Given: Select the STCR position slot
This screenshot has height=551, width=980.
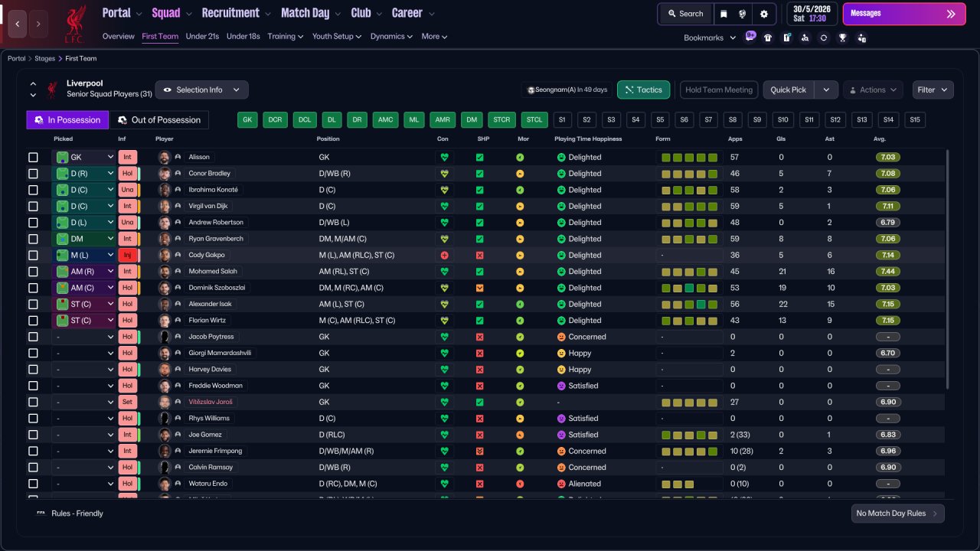Looking at the screenshot, I should 501,120.
